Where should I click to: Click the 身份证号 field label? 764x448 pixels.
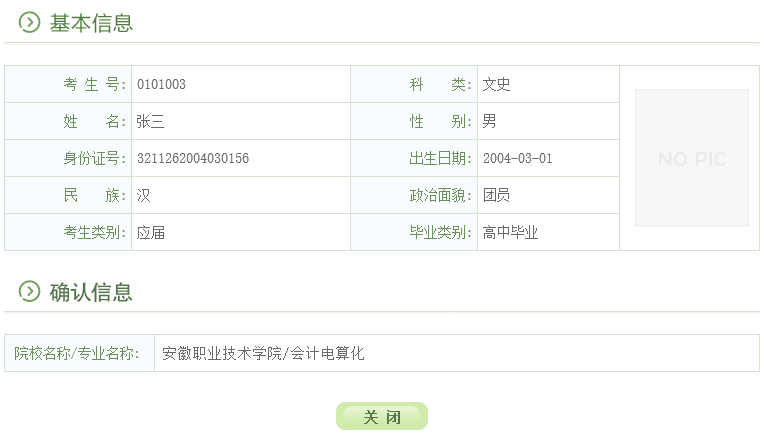pos(94,159)
